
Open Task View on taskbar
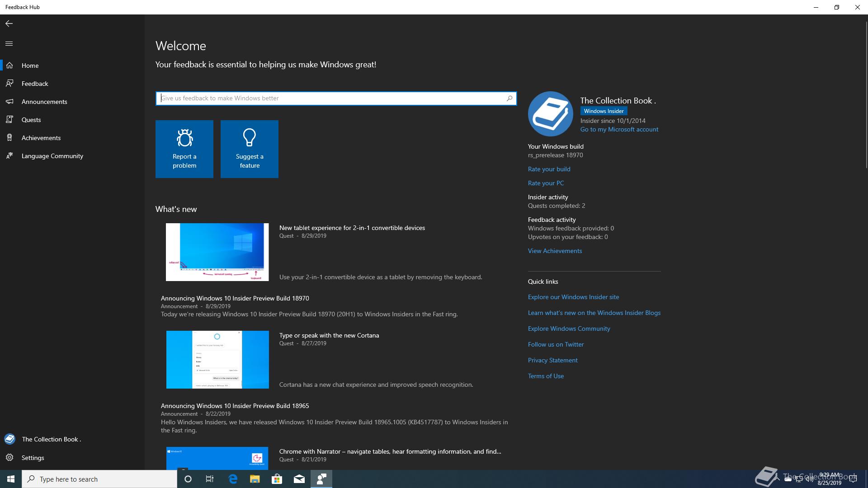point(210,479)
